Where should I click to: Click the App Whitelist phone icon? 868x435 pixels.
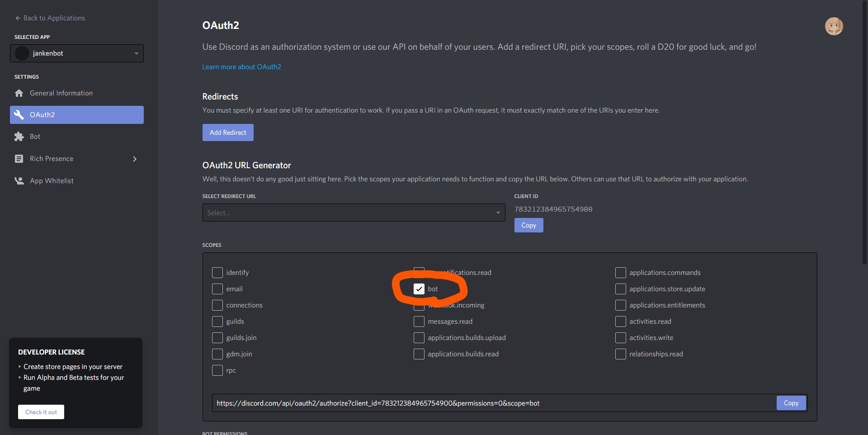(19, 180)
